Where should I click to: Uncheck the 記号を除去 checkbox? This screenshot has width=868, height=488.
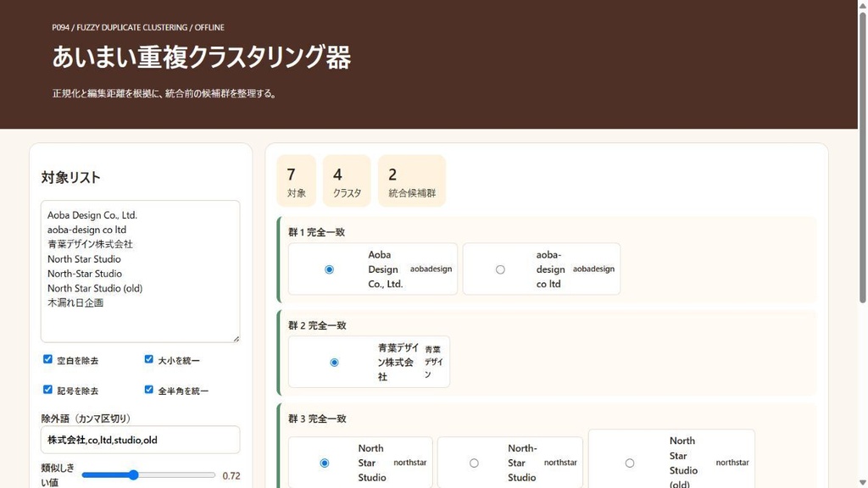click(x=47, y=390)
